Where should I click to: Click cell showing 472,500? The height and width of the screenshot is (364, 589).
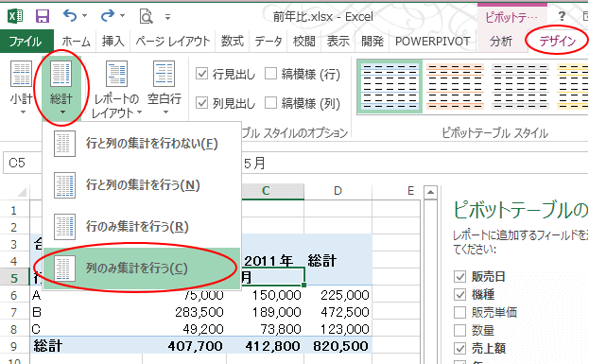(x=338, y=312)
